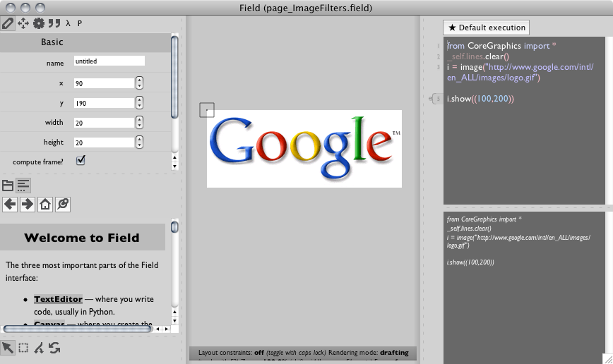Click the help panel horizontal scrollbar
The image size is (613, 364).
pos(76,329)
